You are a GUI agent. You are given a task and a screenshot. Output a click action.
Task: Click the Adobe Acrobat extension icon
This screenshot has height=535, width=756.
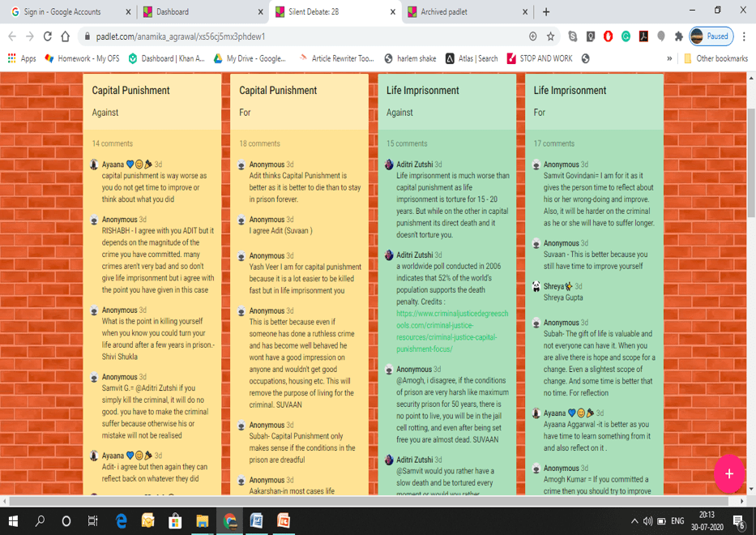click(643, 36)
